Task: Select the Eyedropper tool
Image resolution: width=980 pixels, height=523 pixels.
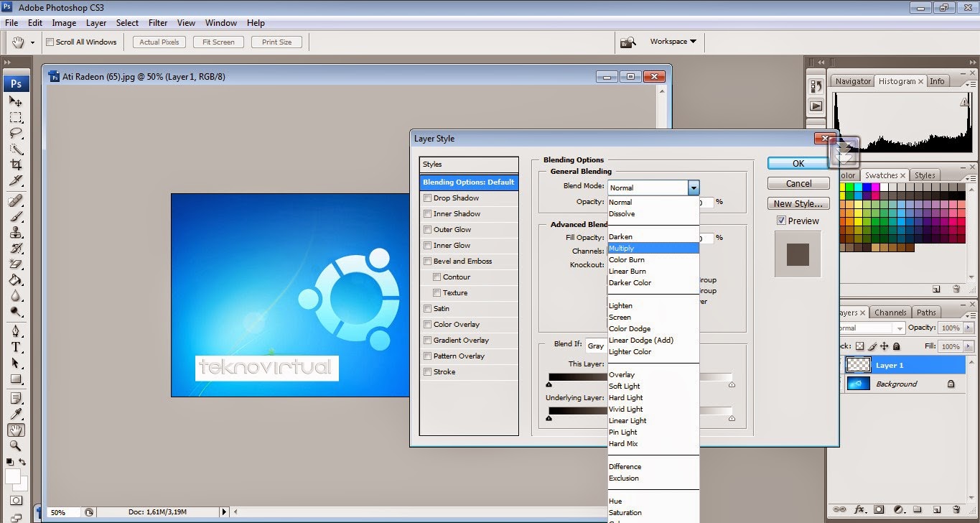Action: tap(16, 414)
